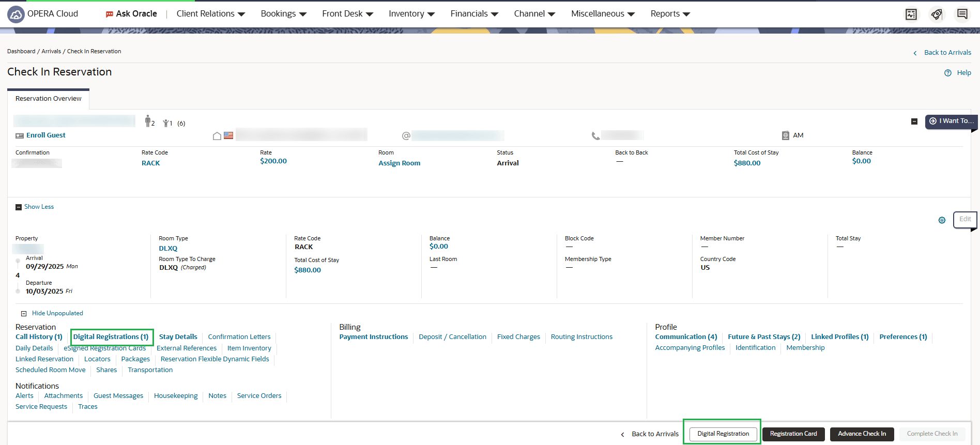The height and width of the screenshot is (445, 980).
Task: Click the Registration Card button
Action: [x=794, y=434]
